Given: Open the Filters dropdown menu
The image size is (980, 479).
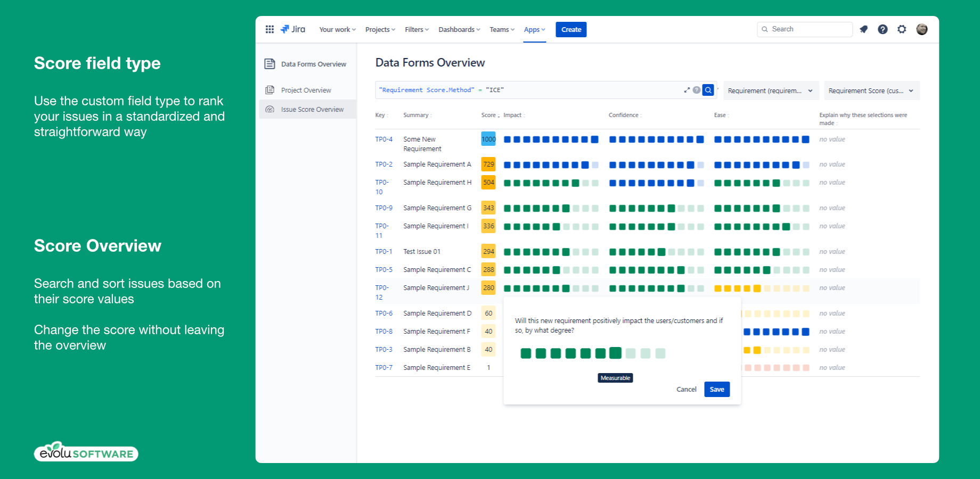Looking at the screenshot, I should [x=416, y=29].
